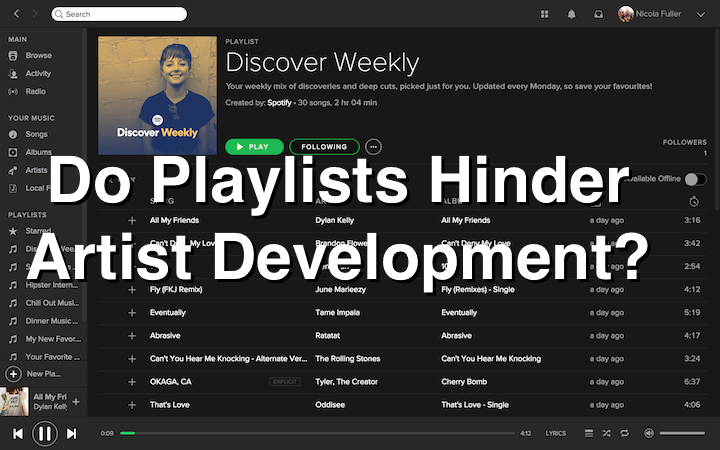Expand the user menu chevron

point(701,14)
